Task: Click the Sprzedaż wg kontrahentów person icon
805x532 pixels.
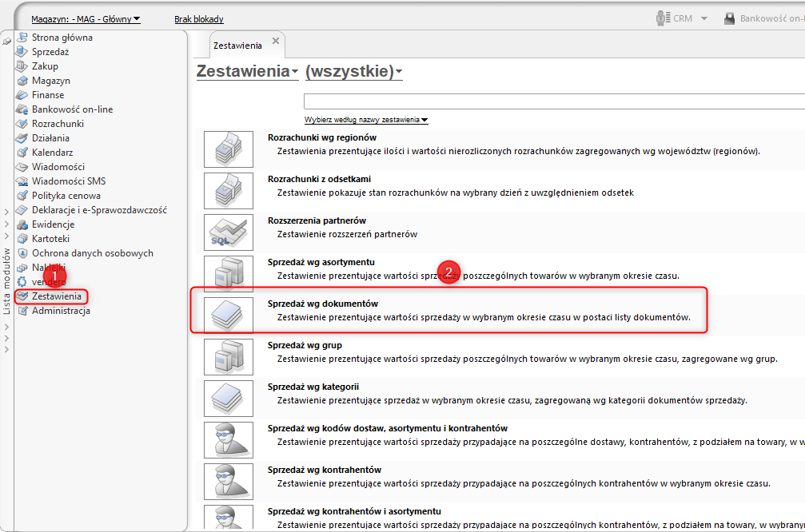Action: (x=229, y=482)
